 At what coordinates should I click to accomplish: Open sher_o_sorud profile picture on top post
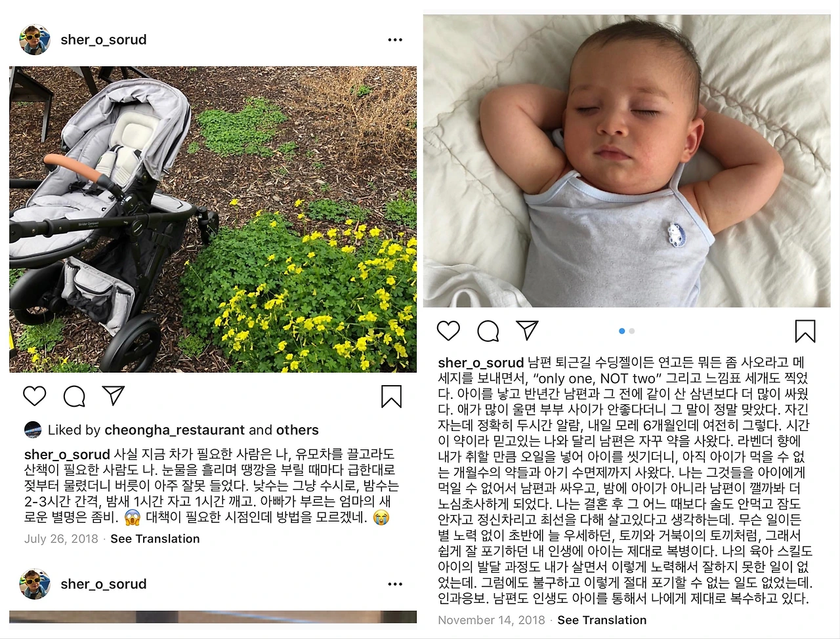(35, 39)
